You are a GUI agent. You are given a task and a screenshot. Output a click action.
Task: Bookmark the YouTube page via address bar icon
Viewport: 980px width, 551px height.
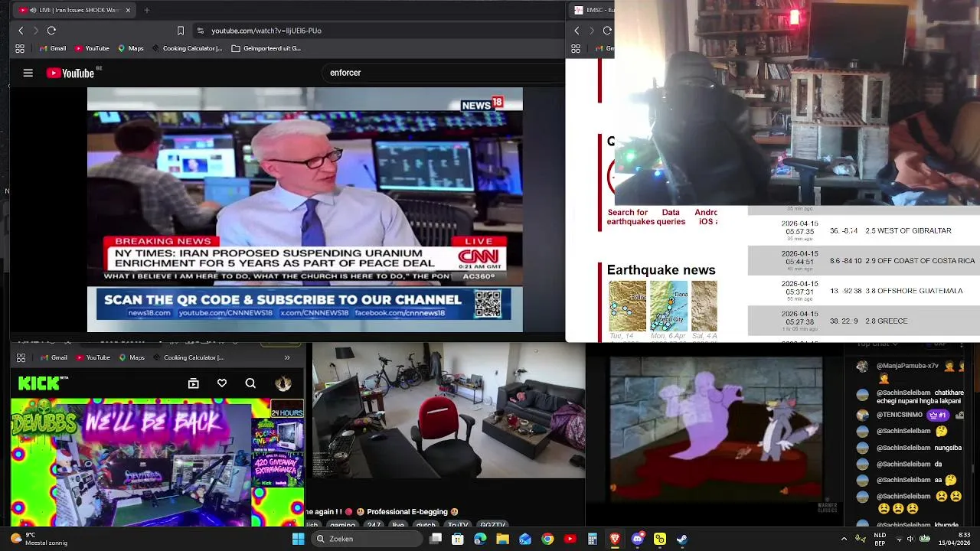(x=181, y=31)
